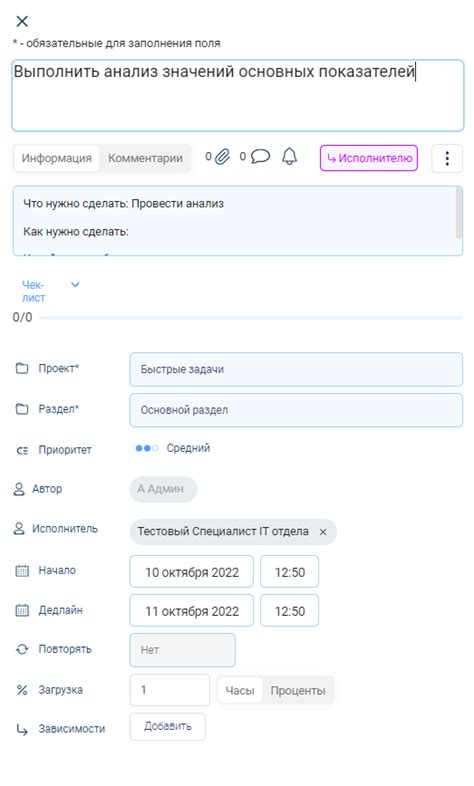Remove assignee Тестовый Специалист IT отдела
This screenshot has height=786, width=474.
[x=323, y=532]
